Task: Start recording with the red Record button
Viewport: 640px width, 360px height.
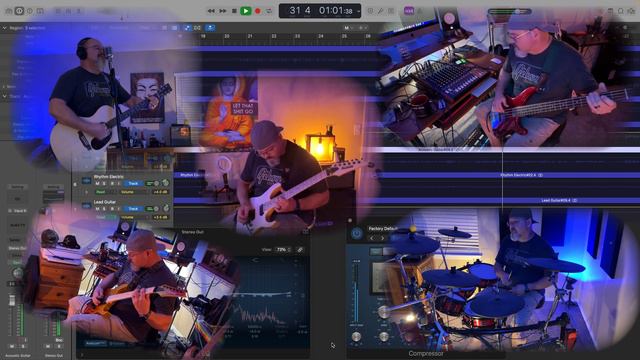Action: [258, 11]
